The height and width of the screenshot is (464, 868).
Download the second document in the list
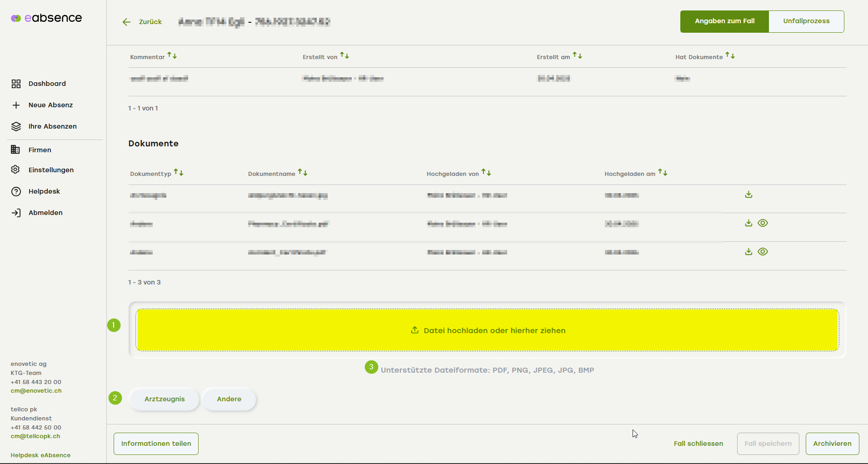[x=748, y=223]
